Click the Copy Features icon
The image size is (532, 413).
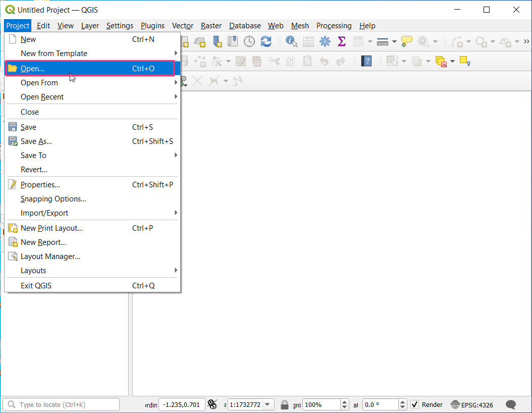click(290, 62)
